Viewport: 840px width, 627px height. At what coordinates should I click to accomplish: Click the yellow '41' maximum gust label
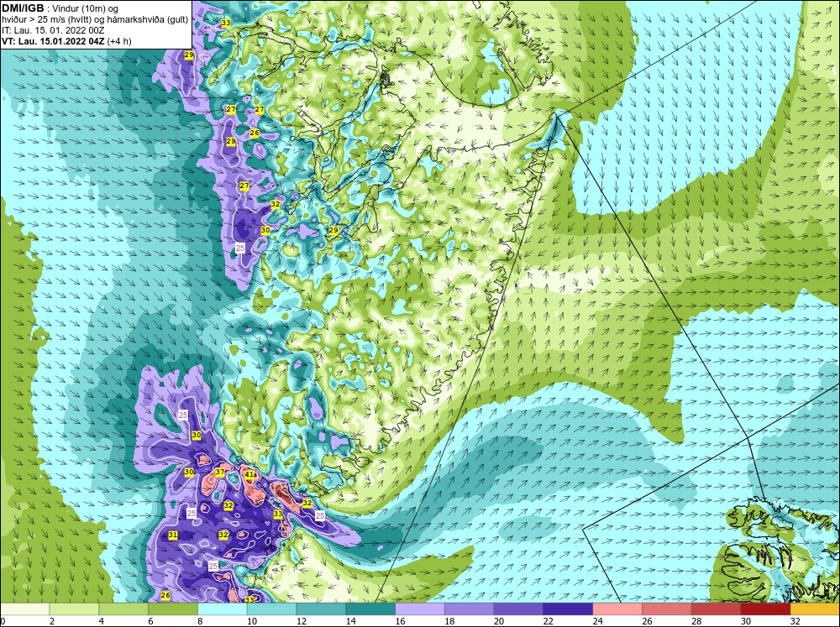click(x=249, y=474)
